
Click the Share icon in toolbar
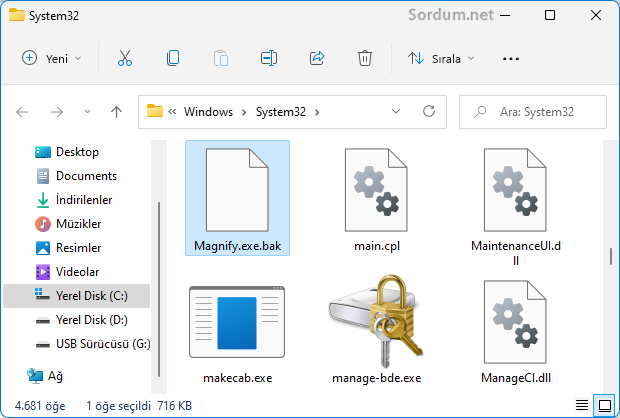[x=317, y=59]
